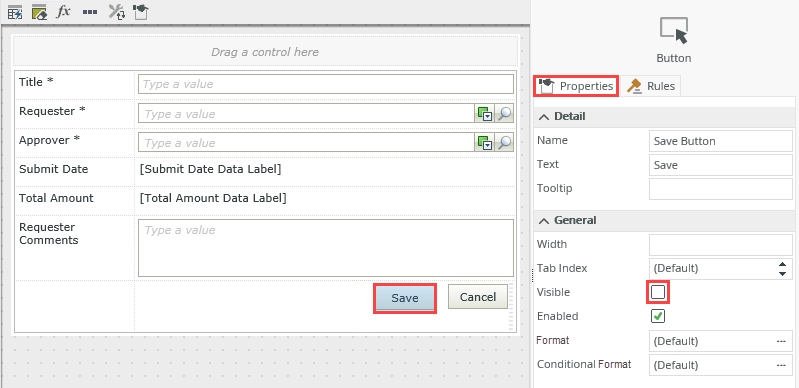Click the Approver picker resolve icon

485,143
